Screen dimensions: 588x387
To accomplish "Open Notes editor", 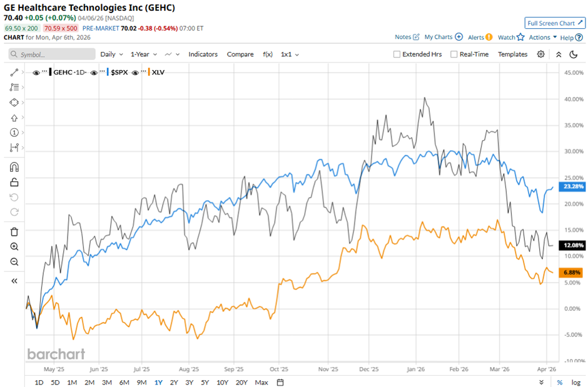I will coord(407,37).
